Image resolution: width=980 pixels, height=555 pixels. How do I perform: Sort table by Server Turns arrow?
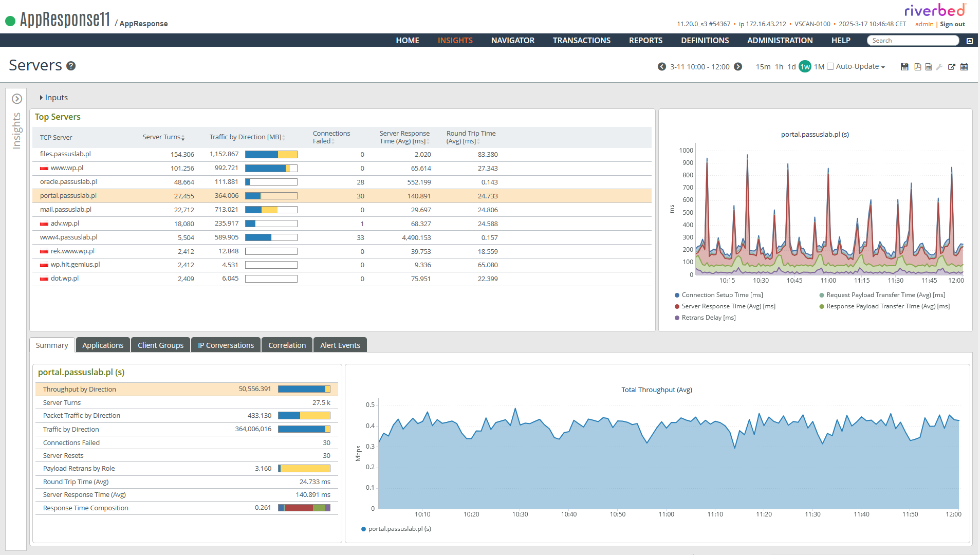pyautogui.click(x=183, y=138)
